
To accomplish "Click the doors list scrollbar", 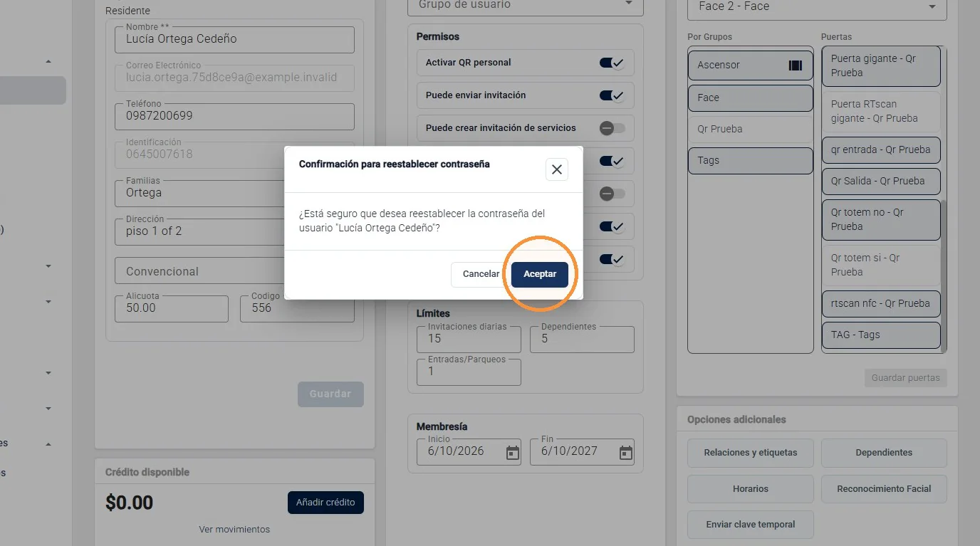I will (944, 277).
